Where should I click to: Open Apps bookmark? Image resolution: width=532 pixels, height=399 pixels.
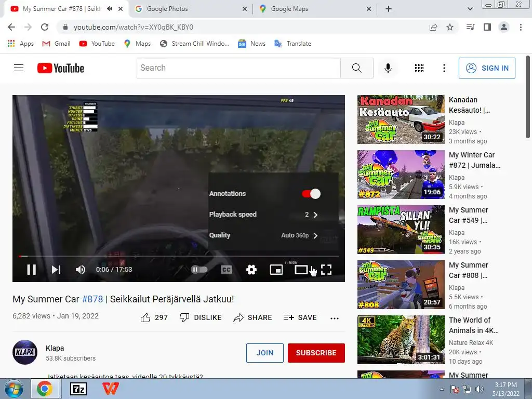coord(21,44)
